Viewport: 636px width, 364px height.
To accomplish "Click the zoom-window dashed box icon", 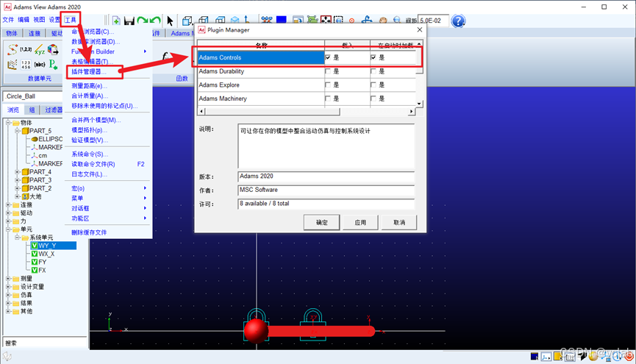I will click(338, 20).
